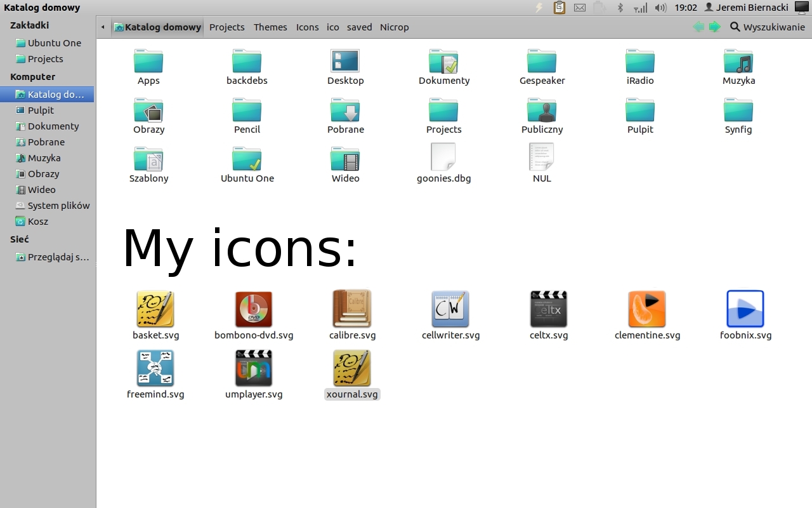
Task: Click the calibre.svg book icon
Action: (352, 309)
